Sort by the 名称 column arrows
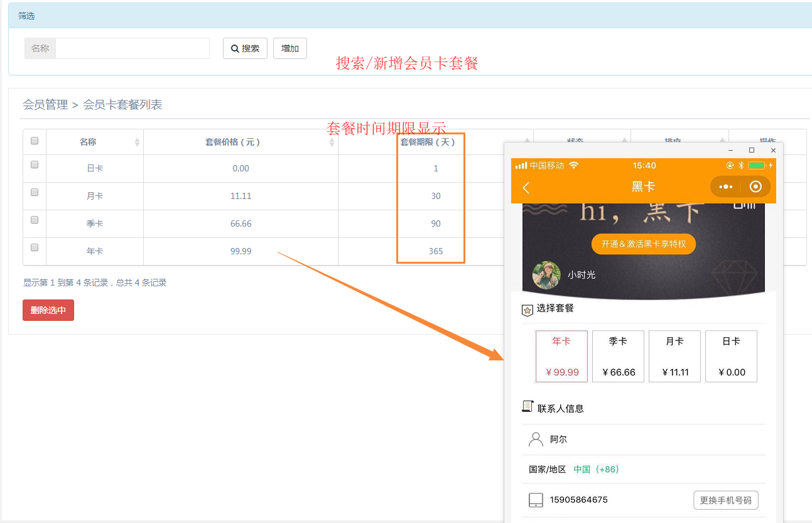This screenshot has width=812, height=523. (x=137, y=143)
